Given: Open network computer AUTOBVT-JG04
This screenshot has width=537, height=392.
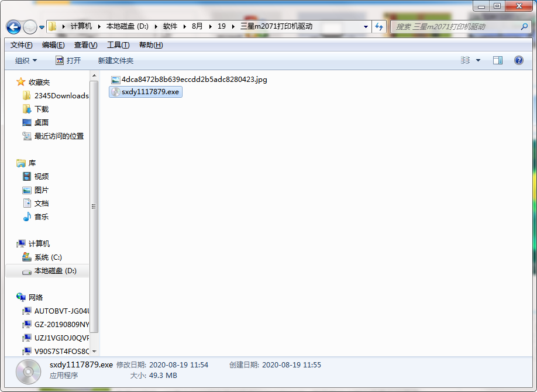Looking at the screenshot, I should point(56,311).
